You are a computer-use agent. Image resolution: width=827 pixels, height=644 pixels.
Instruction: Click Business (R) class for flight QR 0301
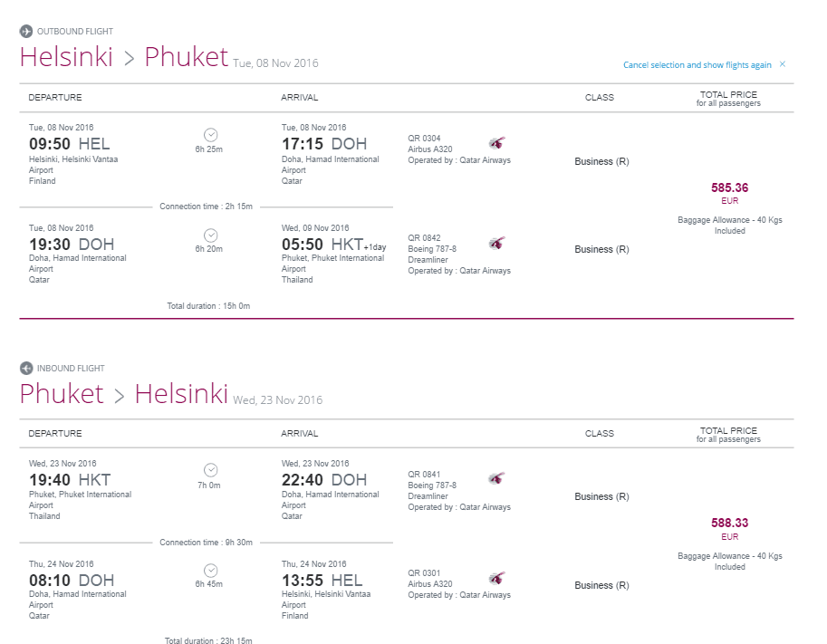tap(601, 585)
